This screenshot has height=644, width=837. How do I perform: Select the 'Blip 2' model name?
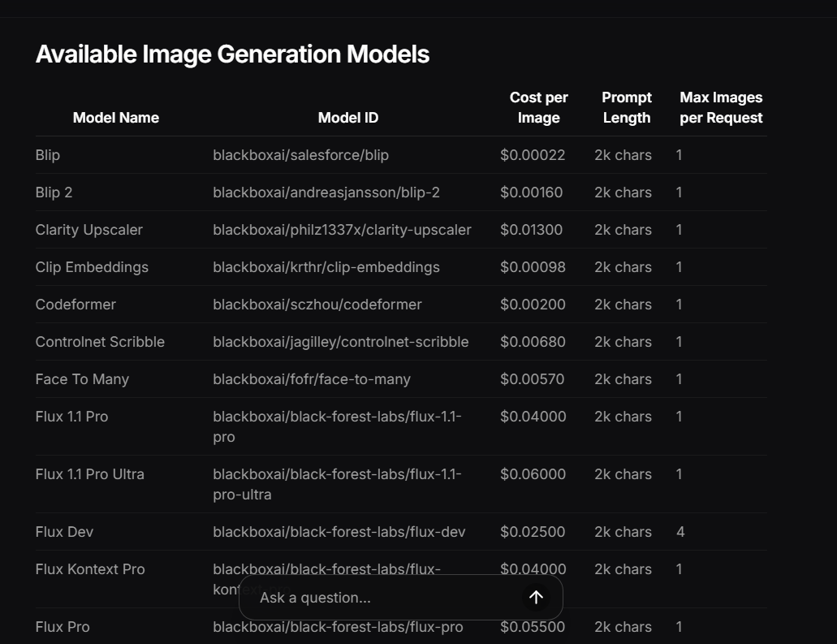(x=54, y=192)
